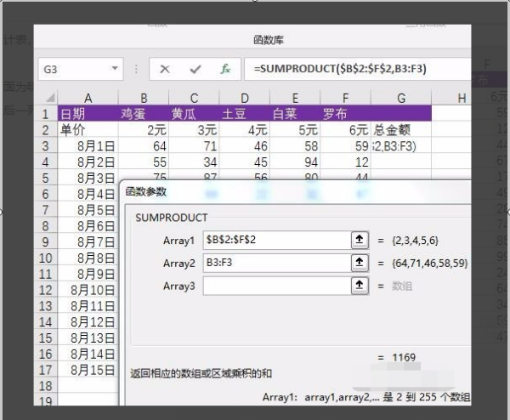Click cell G3 with formula
Screen dimensions: 510x420
(x=401, y=145)
